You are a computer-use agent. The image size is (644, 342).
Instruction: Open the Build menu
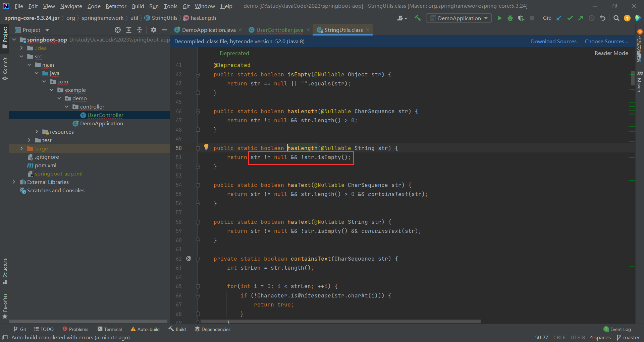click(138, 6)
